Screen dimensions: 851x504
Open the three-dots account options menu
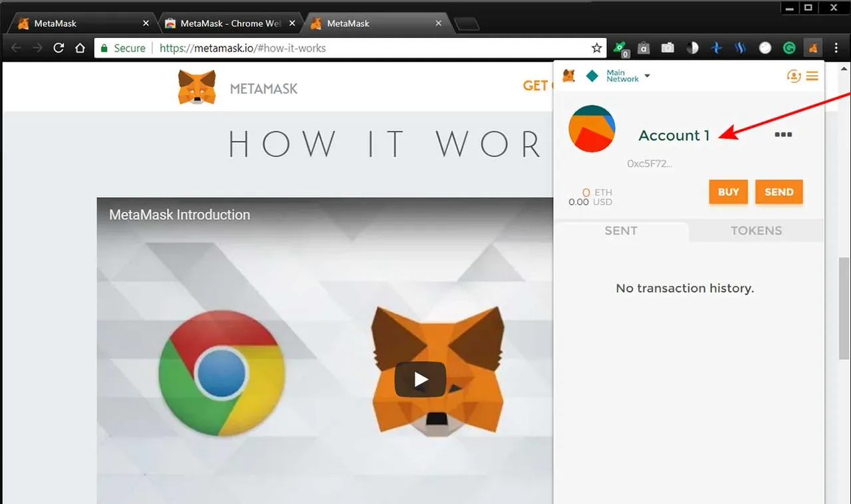coord(783,134)
